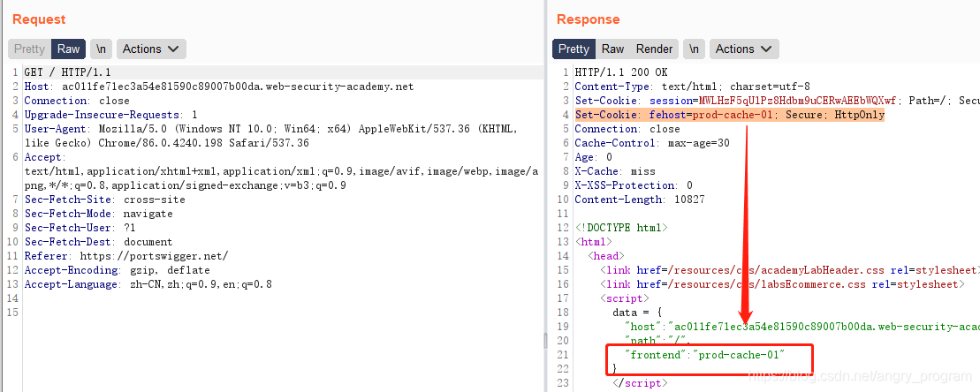Open Actions dropdown in Response panel
Image resolution: width=980 pixels, height=392 pixels.
click(744, 49)
